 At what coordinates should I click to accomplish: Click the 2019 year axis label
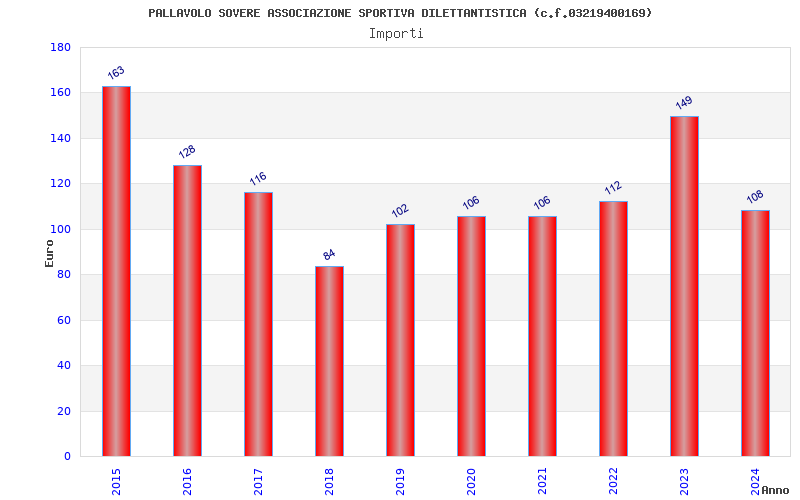400,482
